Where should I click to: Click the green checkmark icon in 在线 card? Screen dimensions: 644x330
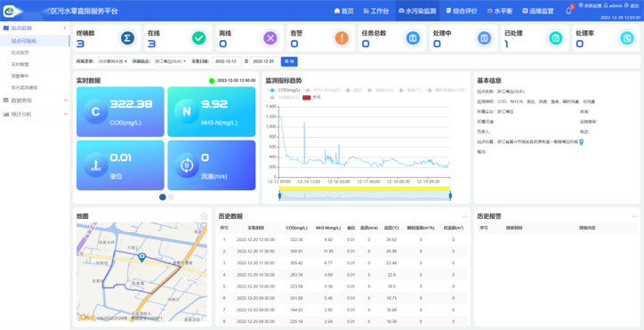pyautogui.click(x=198, y=38)
